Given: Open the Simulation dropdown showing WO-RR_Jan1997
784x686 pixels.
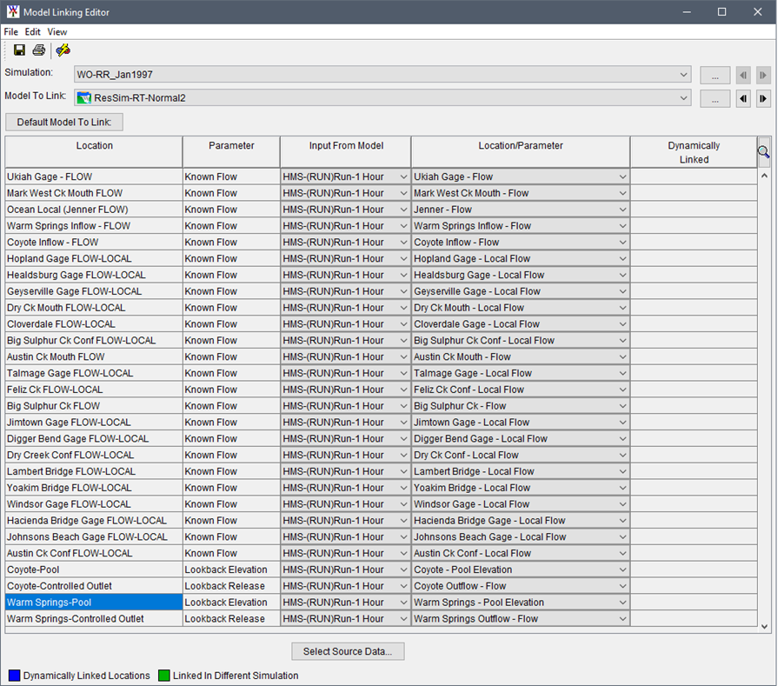Looking at the screenshot, I should point(684,75).
